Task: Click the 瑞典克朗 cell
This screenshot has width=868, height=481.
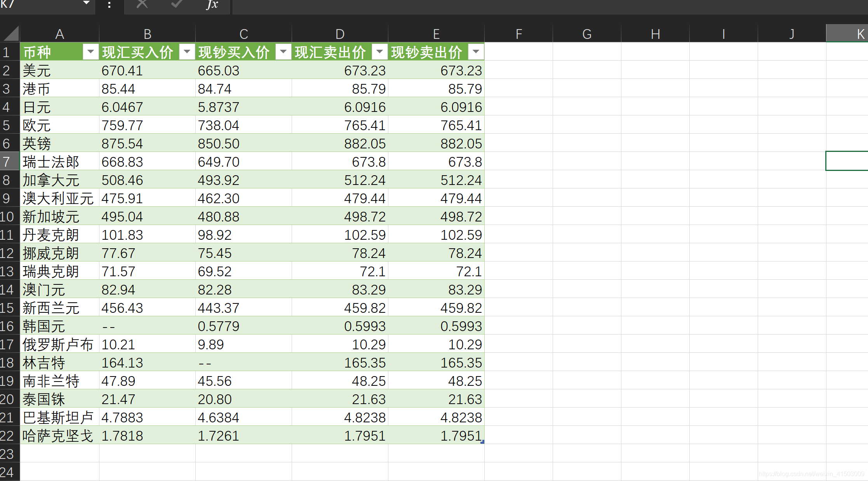Action: pyautogui.click(x=60, y=271)
